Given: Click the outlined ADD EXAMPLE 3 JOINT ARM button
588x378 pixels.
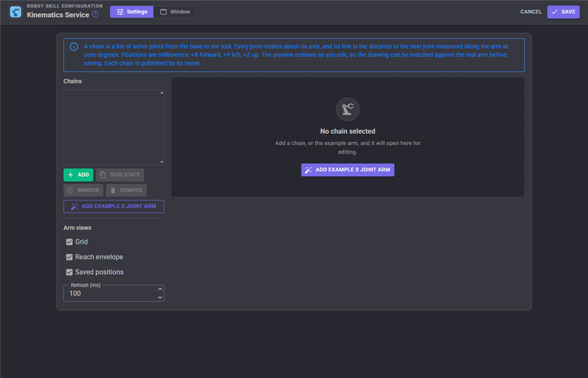Looking at the screenshot, I should click(114, 206).
